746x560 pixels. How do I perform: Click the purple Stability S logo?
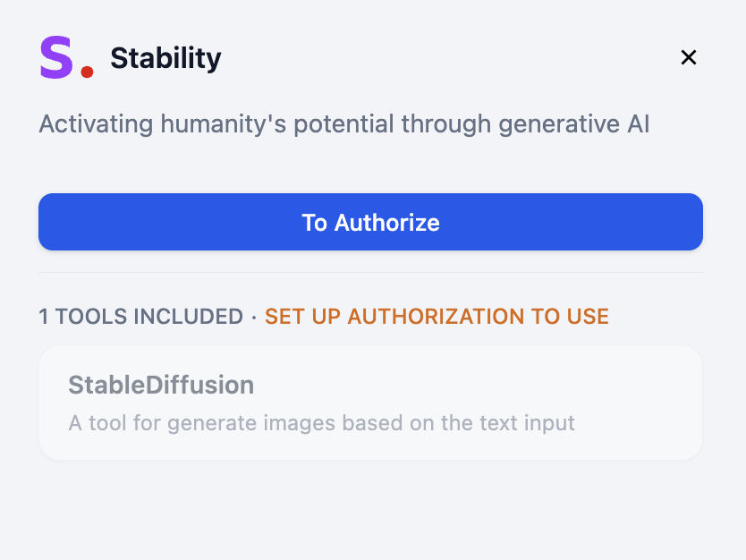point(56,58)
